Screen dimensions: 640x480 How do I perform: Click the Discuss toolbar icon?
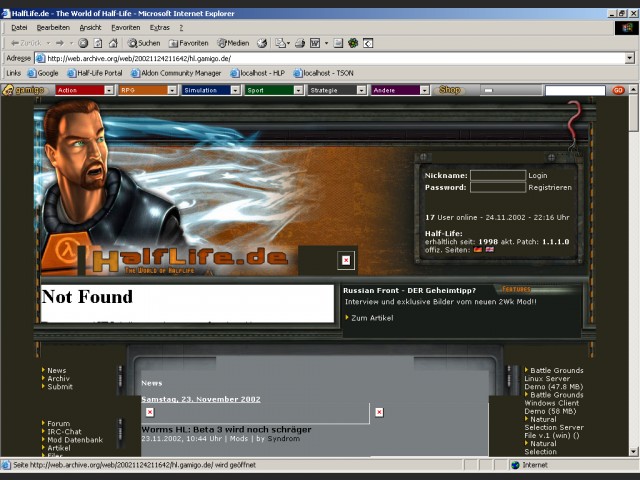coord(338,43)
